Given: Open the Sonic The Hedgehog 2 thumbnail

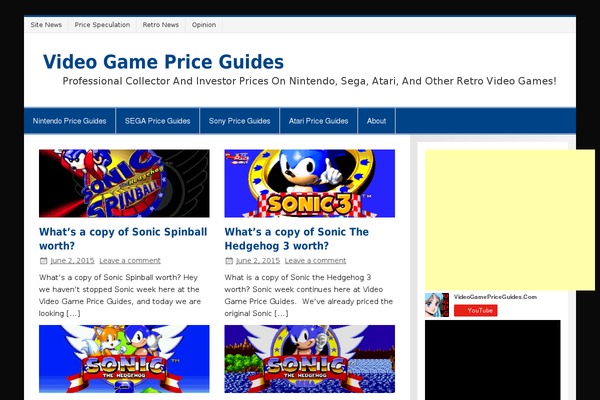Looking at the screenshot, I should pos(124,359).
